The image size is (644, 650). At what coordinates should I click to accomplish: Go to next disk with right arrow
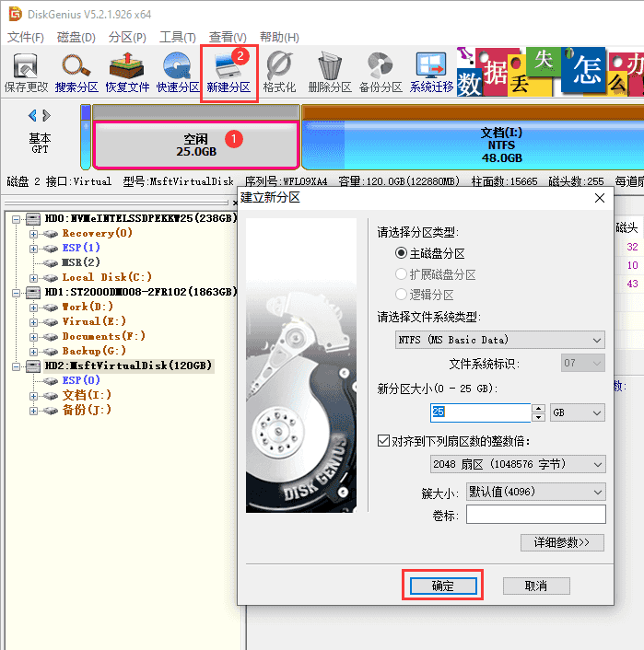click(46, 115)
